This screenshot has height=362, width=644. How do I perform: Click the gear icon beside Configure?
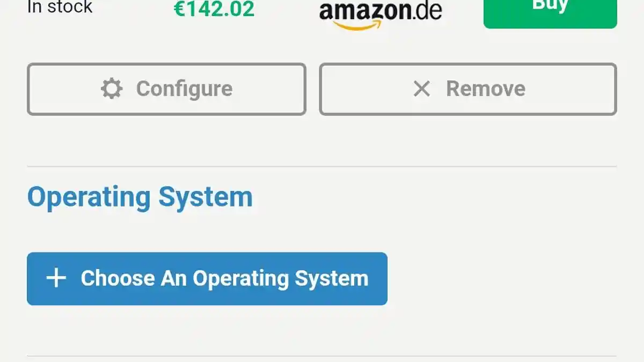(x=112, y=88)
